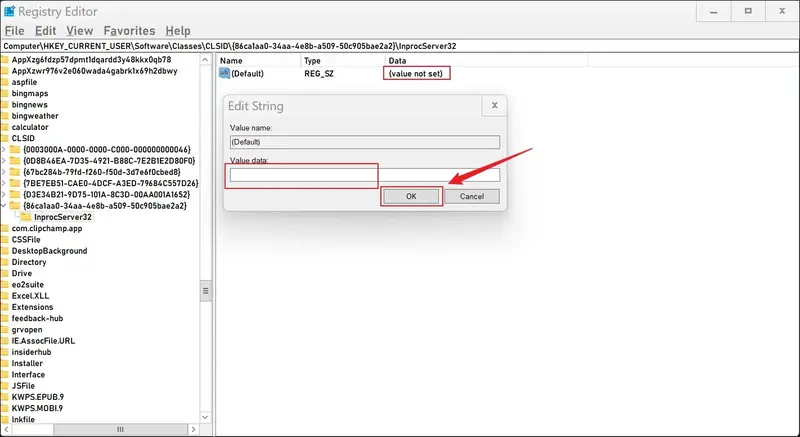
Task: Select the bingmaps key
Action: (x=30, y=93)
